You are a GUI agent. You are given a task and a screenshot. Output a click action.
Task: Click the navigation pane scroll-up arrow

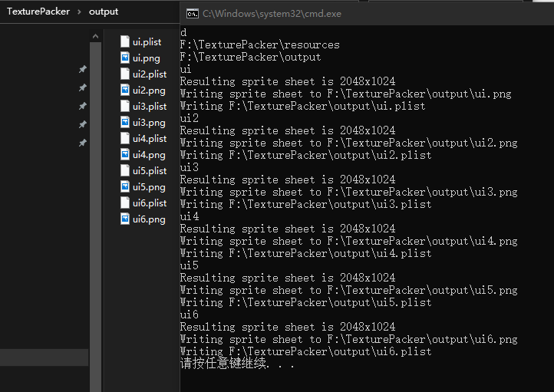95,36
